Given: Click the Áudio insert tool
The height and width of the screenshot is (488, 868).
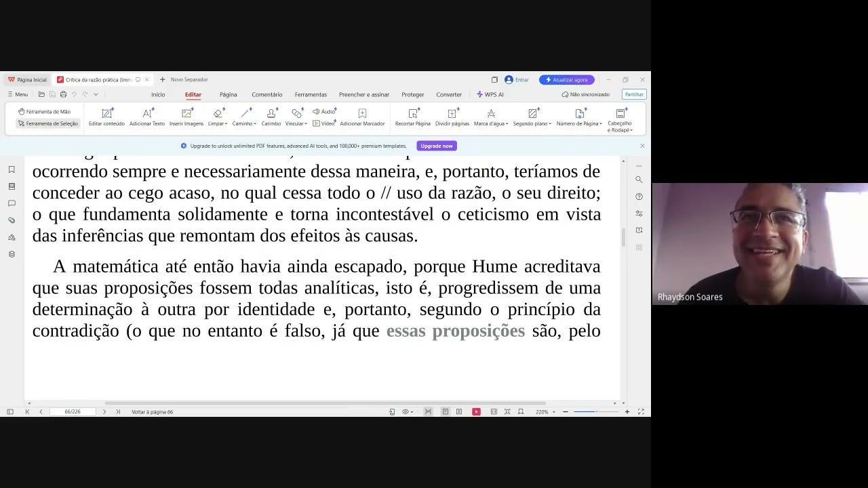Looking at the screenshot, I should pyautogui.click(x=324, y=111).
